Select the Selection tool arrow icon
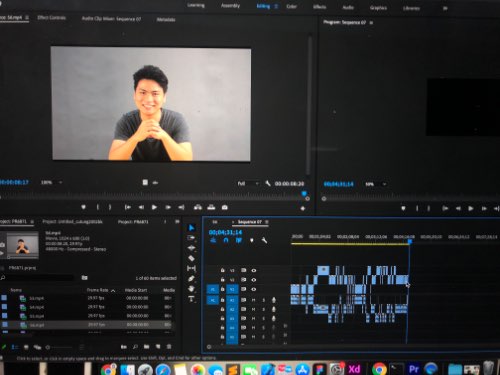Screen dimensions: 500x375 pos(191,228)
